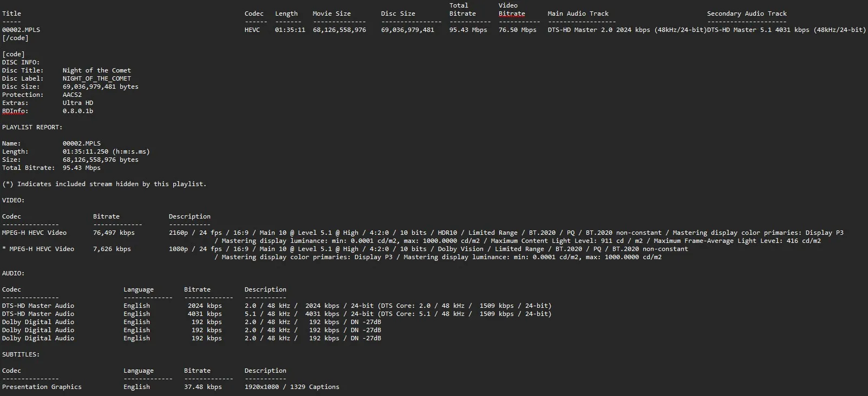
Task: Click the 7,626 kbps Dolby Vision stream bitrate
Action: [112, 249]
